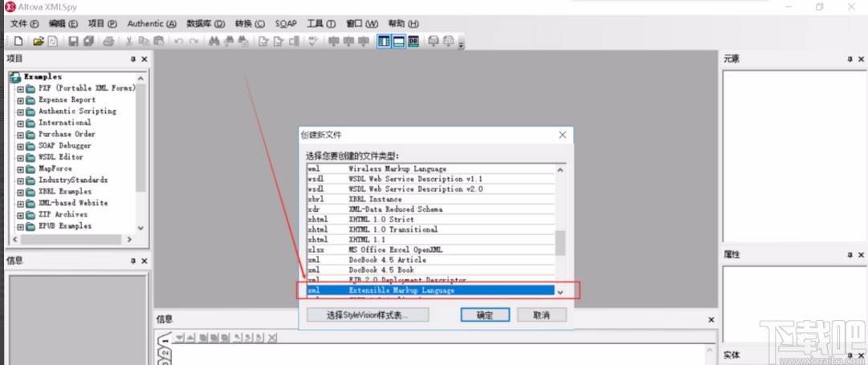Close the 创建新文件 dialog

click(x=562, y=135)
